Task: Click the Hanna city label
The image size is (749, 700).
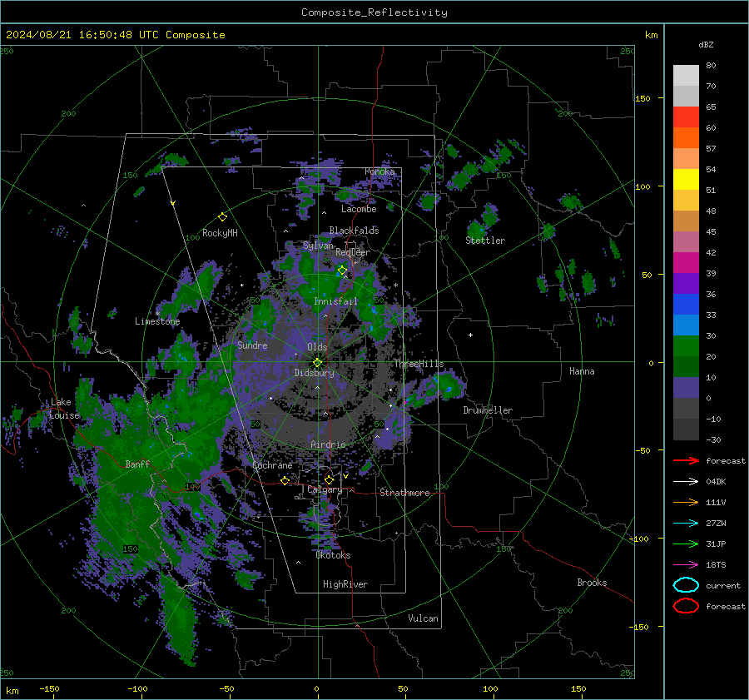Action: click(582, 371)
